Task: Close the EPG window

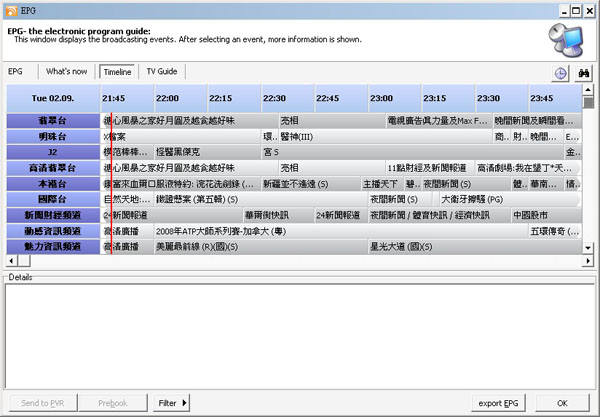Action: point(587,9)
